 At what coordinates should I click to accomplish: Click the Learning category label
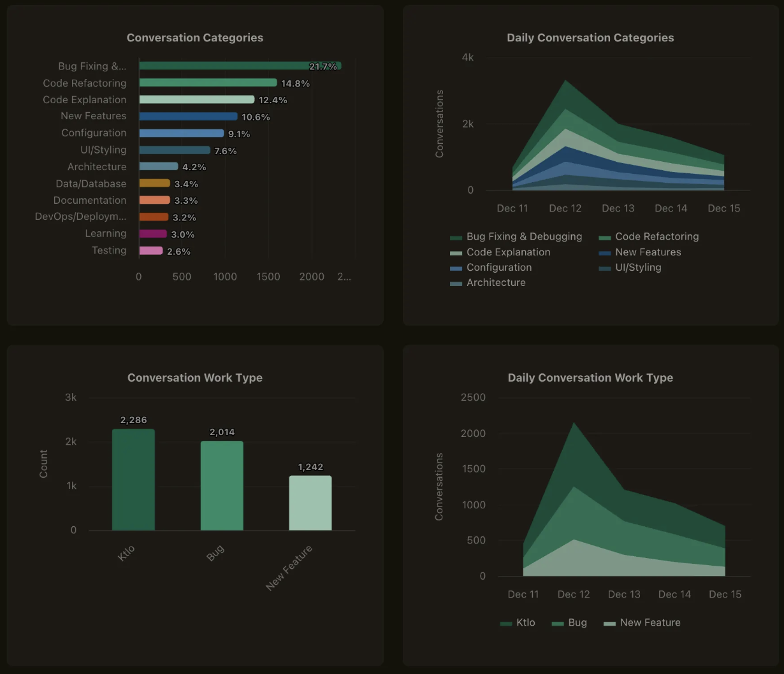[x=106, y=234]
